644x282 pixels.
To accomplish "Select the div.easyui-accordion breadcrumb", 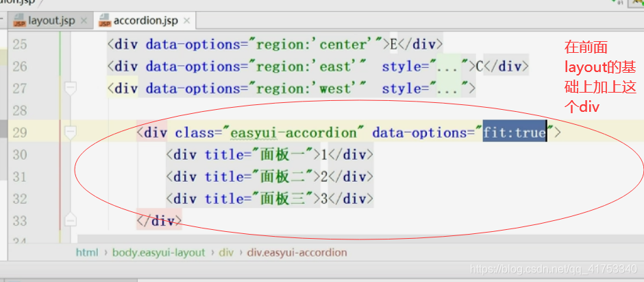I will (x=297, y=252).
